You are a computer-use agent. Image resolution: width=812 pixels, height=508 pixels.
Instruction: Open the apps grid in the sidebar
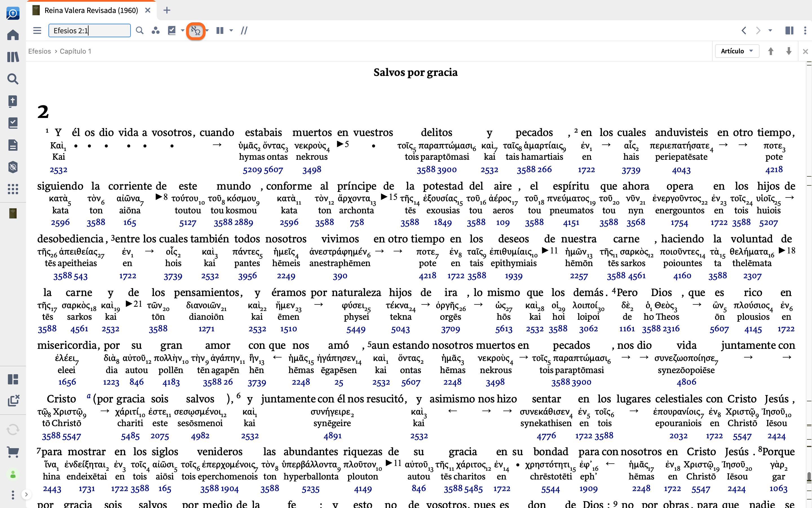(13, 189)
